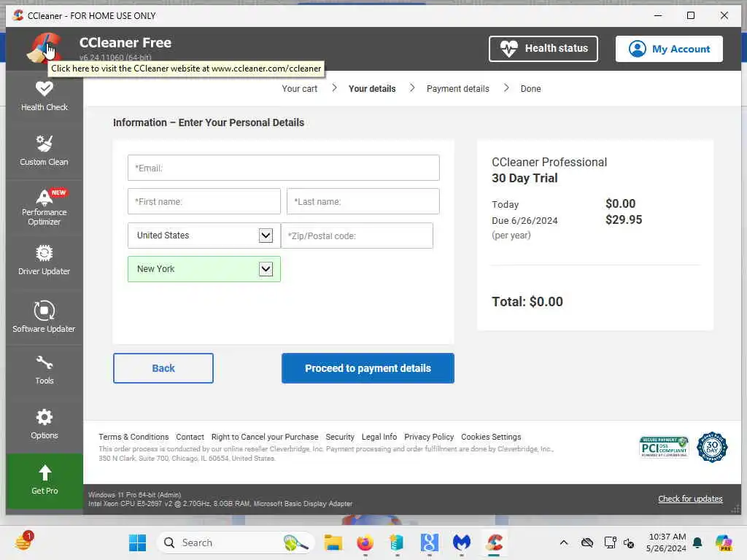
Task: Click into the Email field
Action: [x=284, y=168]
